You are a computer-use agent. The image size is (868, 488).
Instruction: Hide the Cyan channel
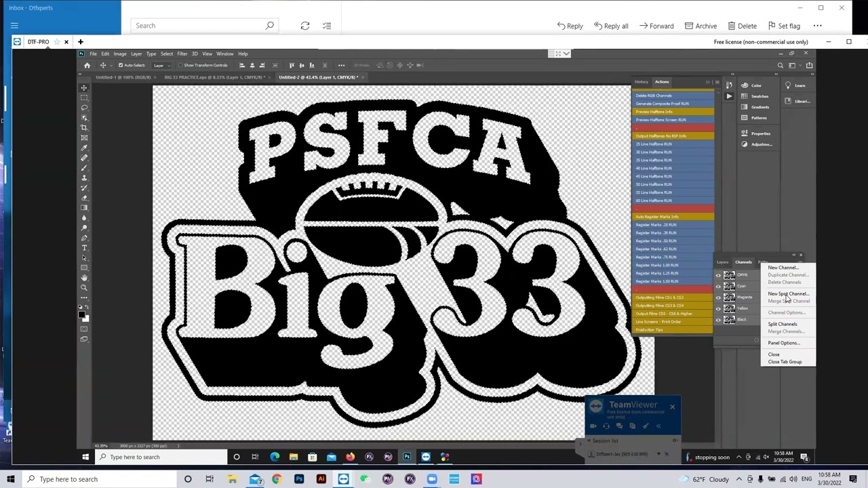click(x=718, y=286)
